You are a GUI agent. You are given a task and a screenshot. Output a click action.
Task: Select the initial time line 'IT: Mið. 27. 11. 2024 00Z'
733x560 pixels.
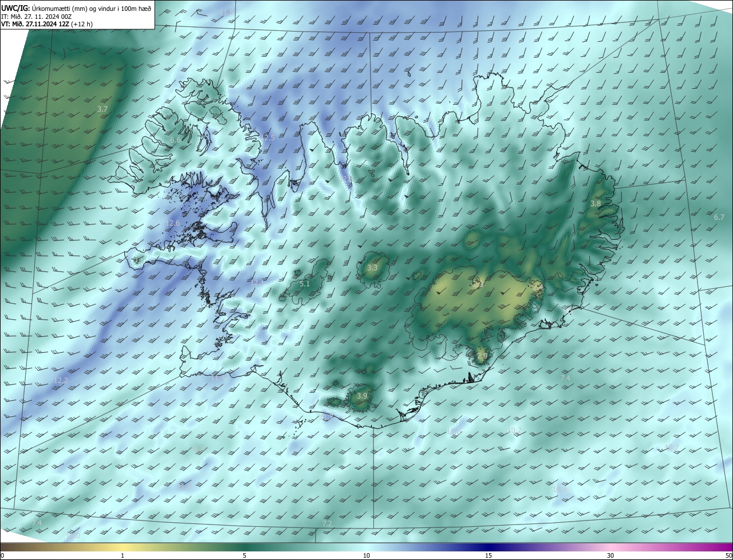[x=36, y=17]
